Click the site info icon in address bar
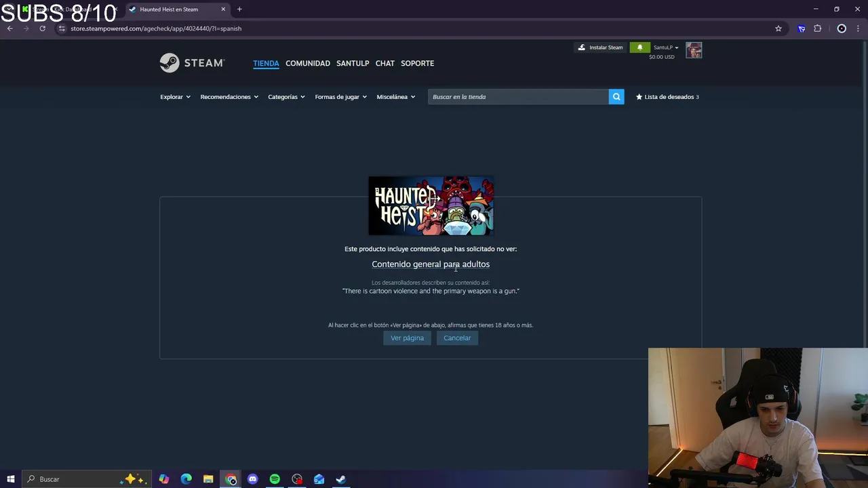 [62, 28]
